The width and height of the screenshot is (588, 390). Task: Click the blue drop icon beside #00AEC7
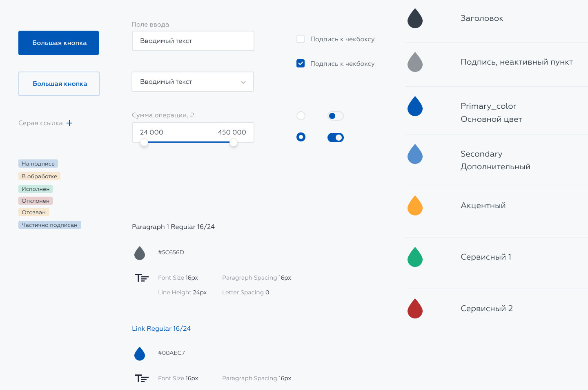point(140,354)
